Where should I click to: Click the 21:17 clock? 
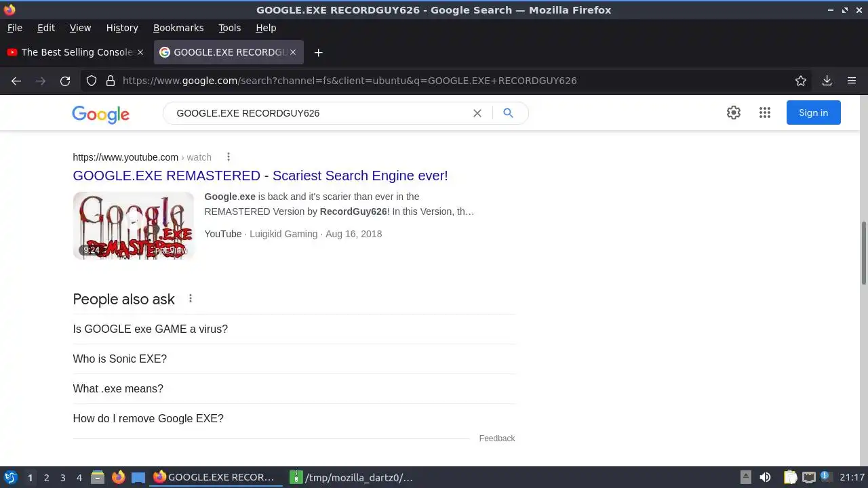point(852,477)
